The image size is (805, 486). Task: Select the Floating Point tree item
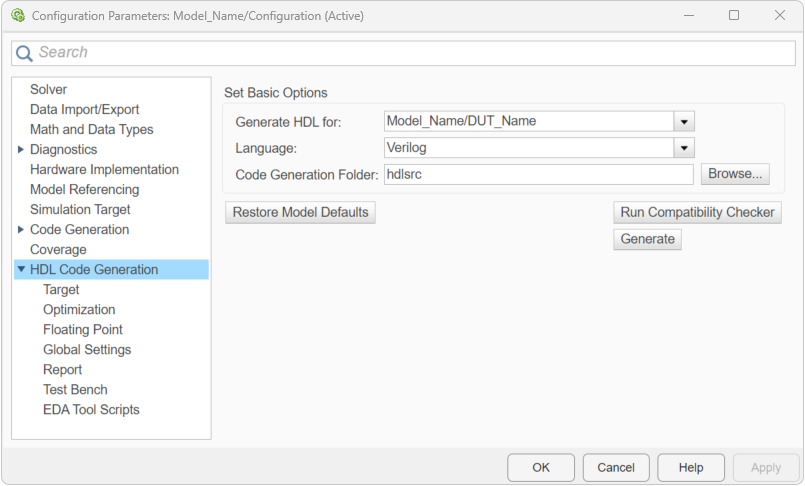(x=83, y=330)
